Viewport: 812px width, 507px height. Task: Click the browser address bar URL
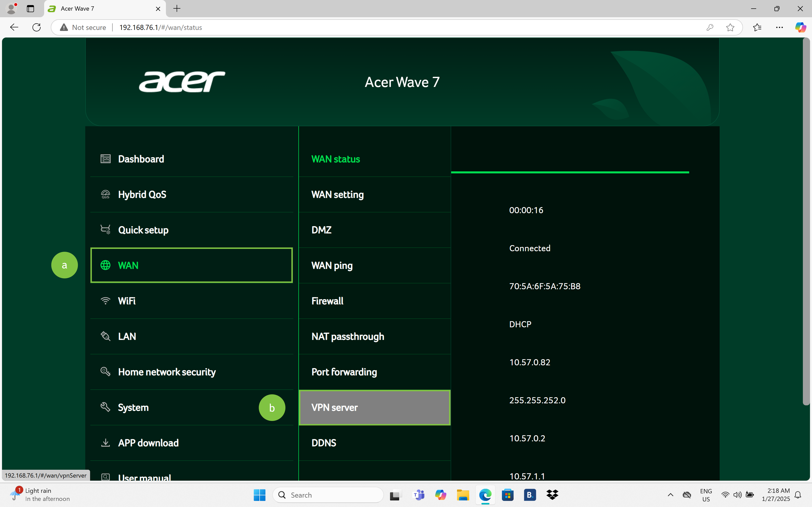point(160,27)
